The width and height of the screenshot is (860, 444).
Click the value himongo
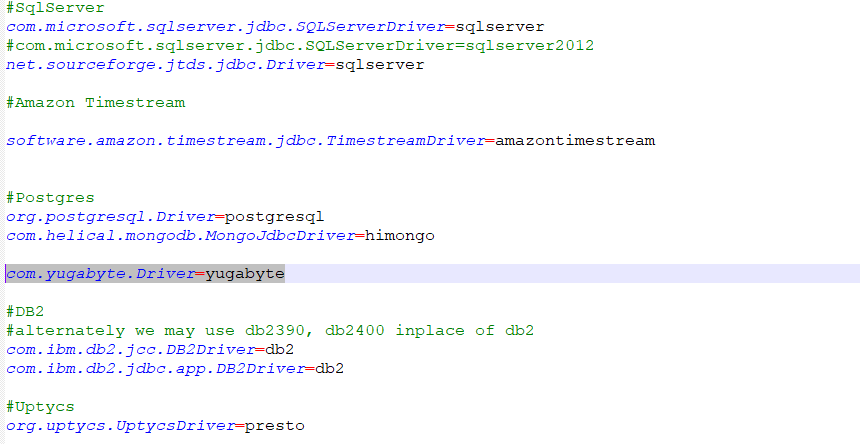[x=400, y=236]
